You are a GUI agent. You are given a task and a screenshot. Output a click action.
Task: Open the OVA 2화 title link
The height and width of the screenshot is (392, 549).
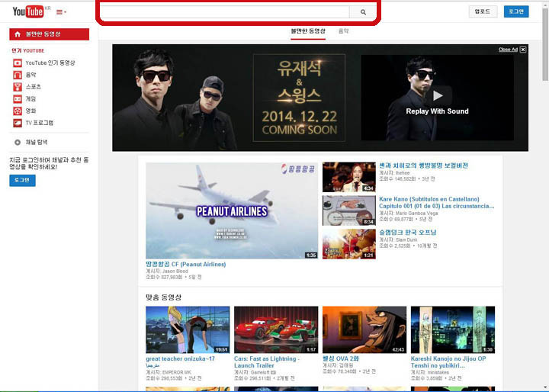[x=341, y=358]
